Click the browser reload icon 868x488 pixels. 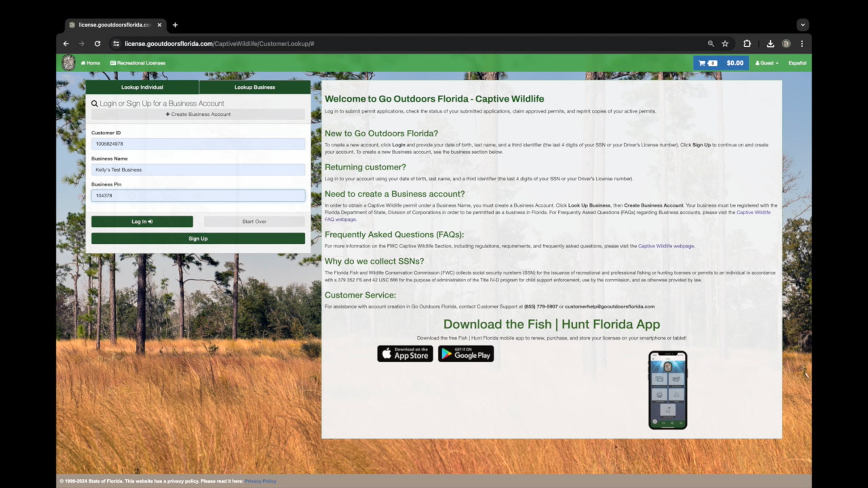pos(97,44)
